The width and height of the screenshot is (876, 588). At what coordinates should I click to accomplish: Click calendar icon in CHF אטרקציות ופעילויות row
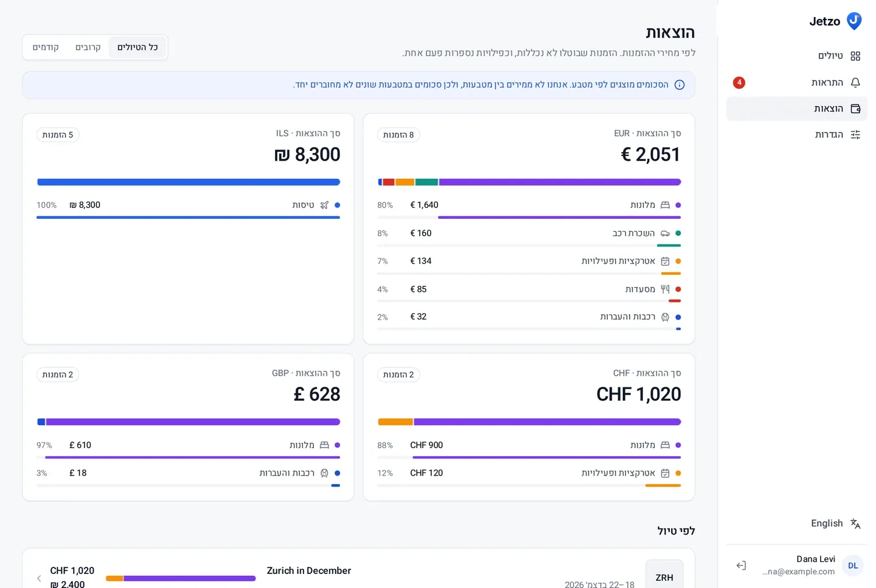[x=665, y=473]
